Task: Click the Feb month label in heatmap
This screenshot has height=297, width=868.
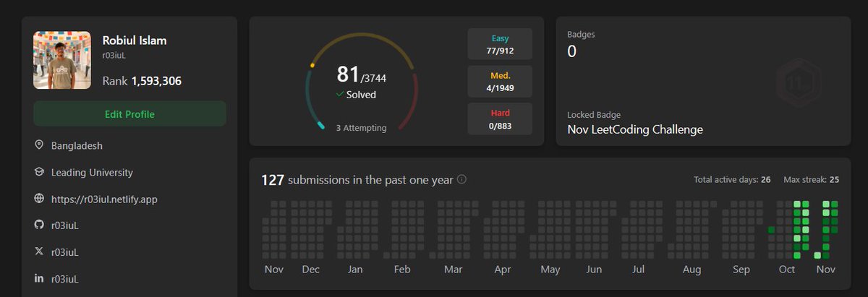Action: (402, 270)
